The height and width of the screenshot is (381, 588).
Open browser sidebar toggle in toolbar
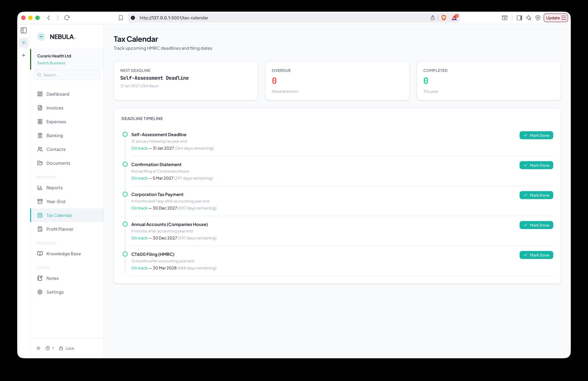pyautogui.click(x=519, y=18)
